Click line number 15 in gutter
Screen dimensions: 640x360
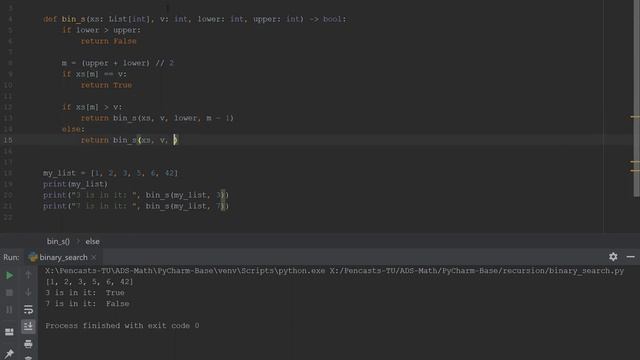click(8, 140)
